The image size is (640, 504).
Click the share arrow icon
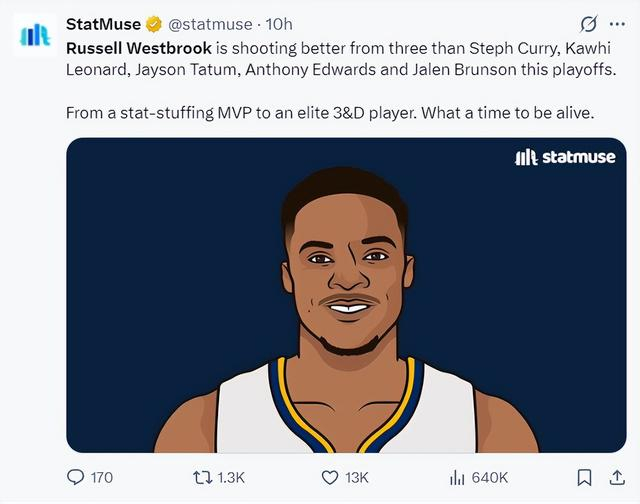615,478
